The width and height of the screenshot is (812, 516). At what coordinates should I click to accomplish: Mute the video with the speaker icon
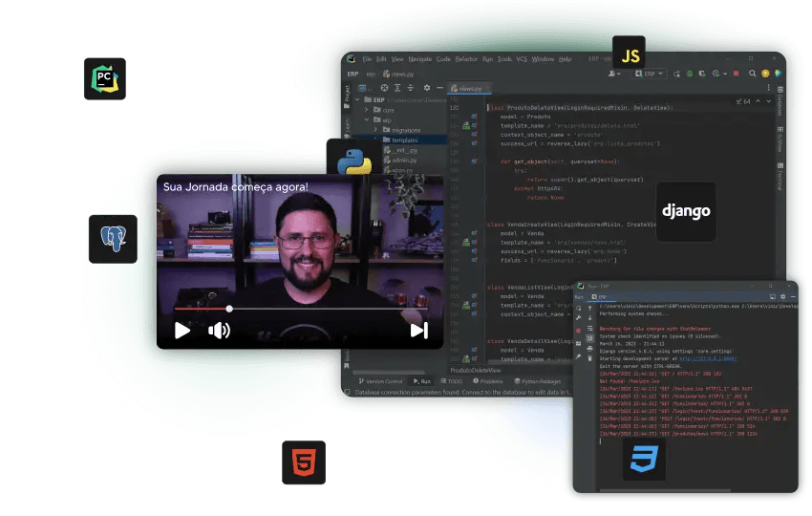(219, 331)
